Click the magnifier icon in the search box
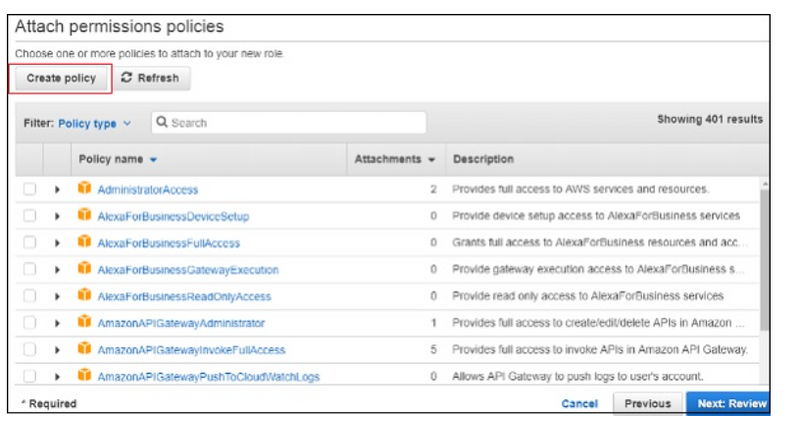Screen dimensions: 800x425 pos(162,122)
